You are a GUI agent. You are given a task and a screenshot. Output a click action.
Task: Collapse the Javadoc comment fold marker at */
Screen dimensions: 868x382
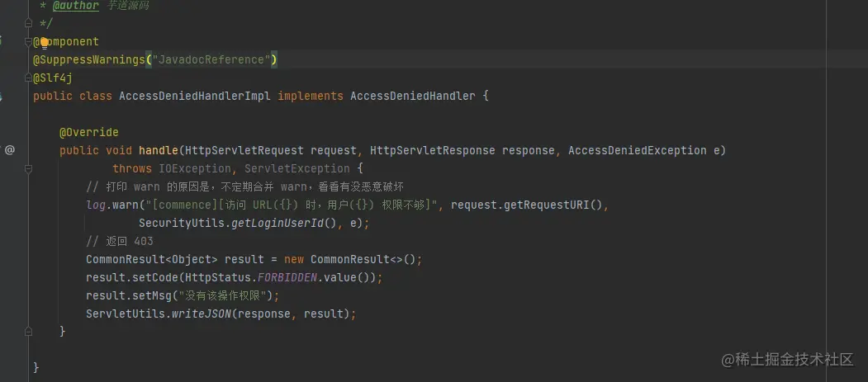pos(28,23)
